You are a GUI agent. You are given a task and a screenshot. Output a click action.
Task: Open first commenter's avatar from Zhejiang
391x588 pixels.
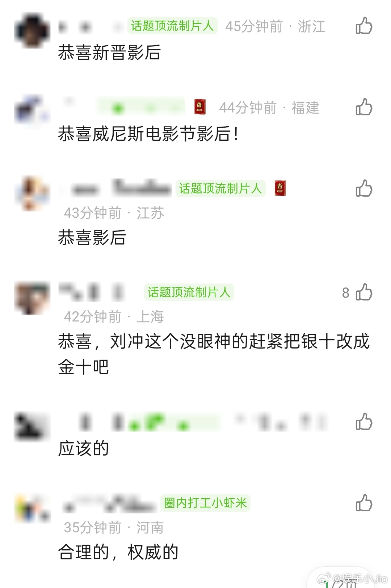[32, 30]
